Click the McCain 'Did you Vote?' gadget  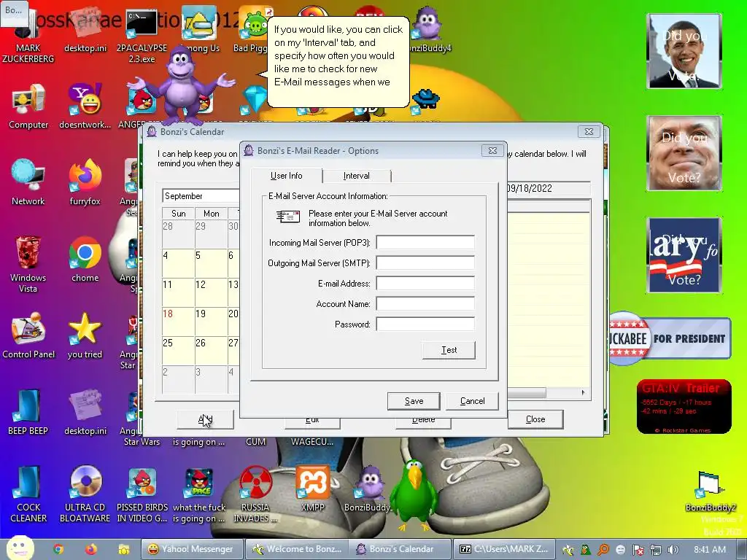pyautogui.click(x=684, y=153)
